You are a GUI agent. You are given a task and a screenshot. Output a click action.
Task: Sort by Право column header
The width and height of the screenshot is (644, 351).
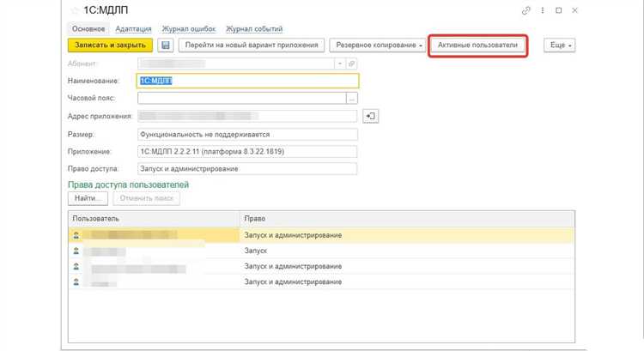(407, 219)
